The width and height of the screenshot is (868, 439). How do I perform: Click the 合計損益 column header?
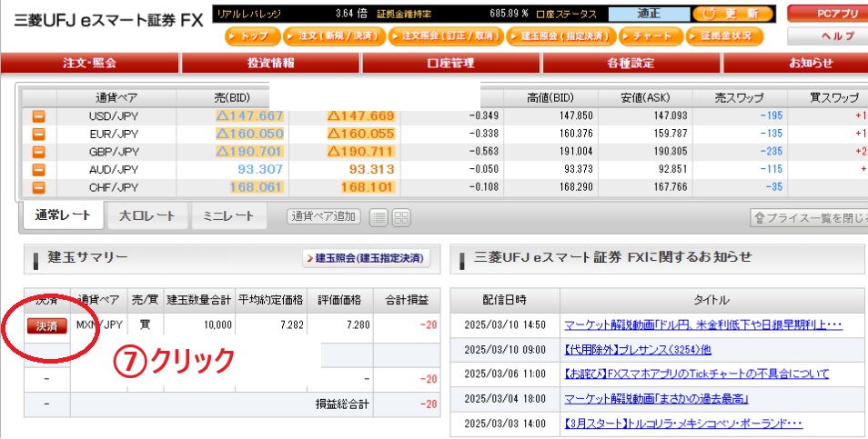click(407, 300)
